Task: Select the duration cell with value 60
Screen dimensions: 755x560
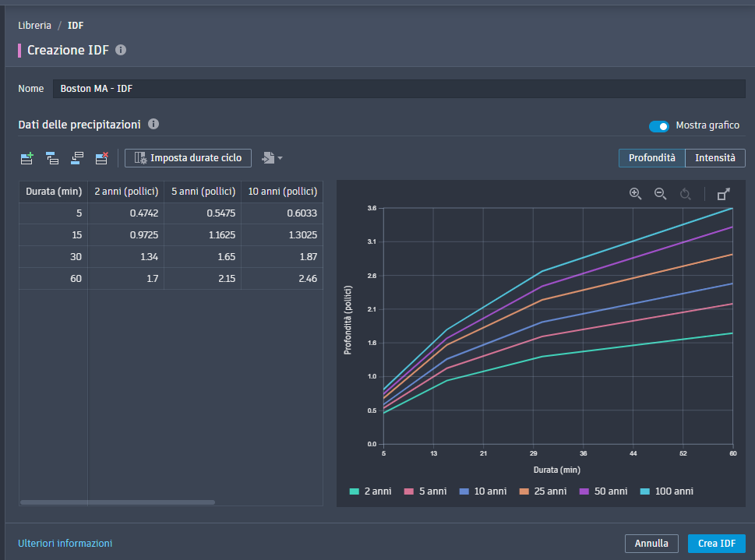Action: [x=54, y=278]
